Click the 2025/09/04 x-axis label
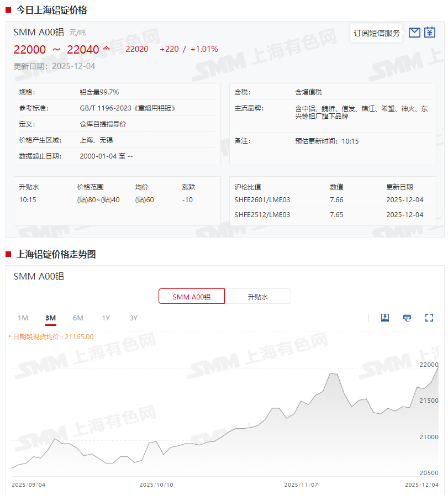Image resolution: width=448 pixels, height=495 pixels. click(28, 485)
